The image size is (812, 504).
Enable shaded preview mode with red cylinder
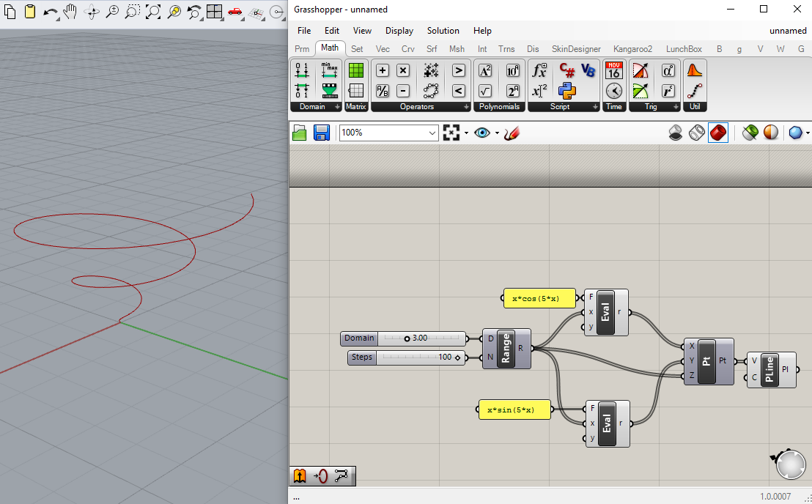click(718, 133)
